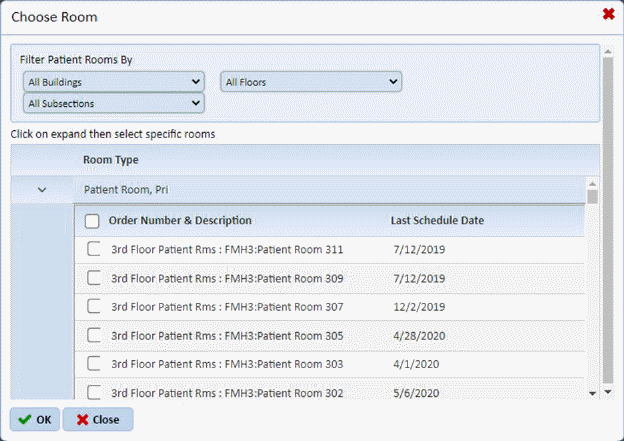Open the All Floors dropdown
This screenshot has width=624, height=441.
click(311, 81)
